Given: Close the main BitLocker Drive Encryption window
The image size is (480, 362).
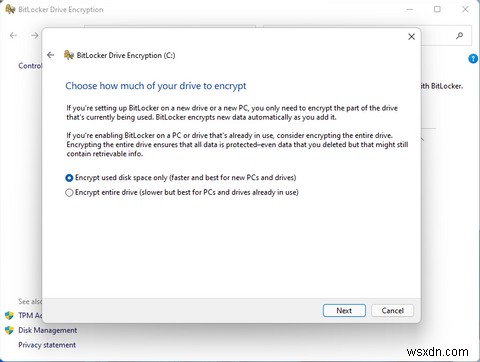Looking at the screenshot, I should (x=465, y=9).
